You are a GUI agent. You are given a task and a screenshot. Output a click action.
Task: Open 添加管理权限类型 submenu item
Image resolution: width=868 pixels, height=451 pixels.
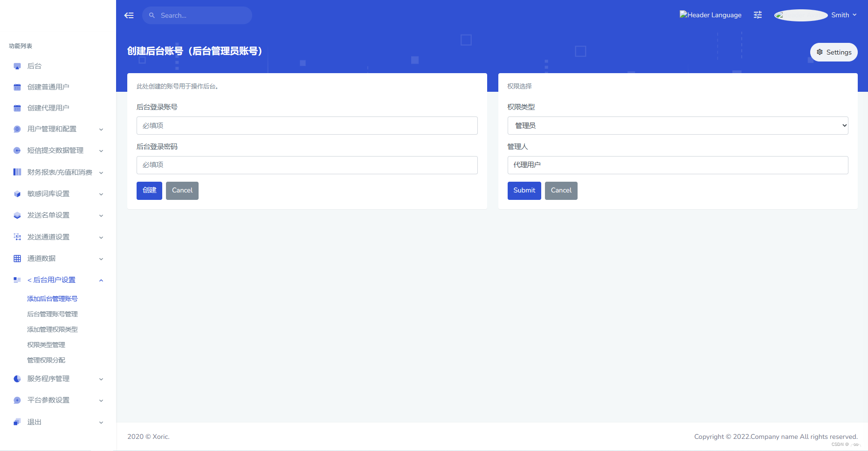pyautogui.click(x=52, y=329)
